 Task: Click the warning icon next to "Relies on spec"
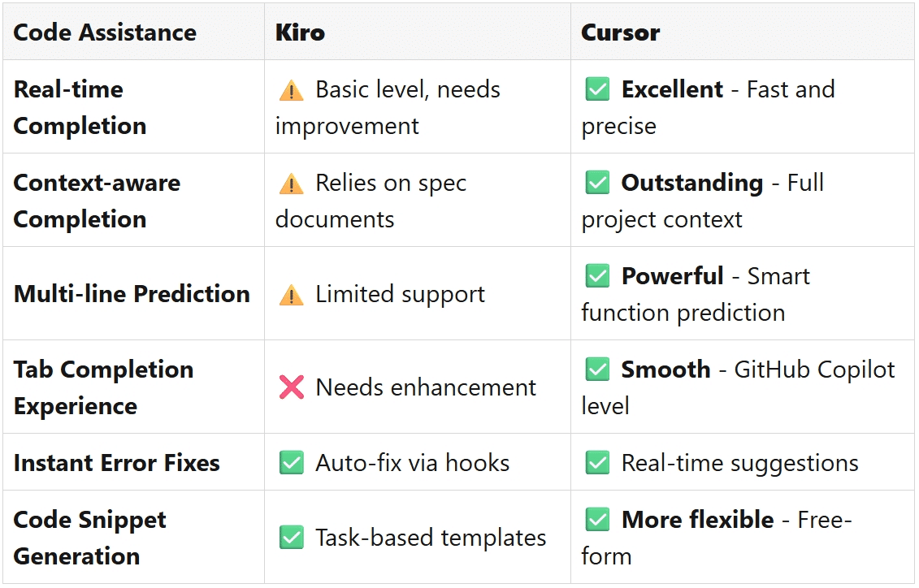pos(291,184)
